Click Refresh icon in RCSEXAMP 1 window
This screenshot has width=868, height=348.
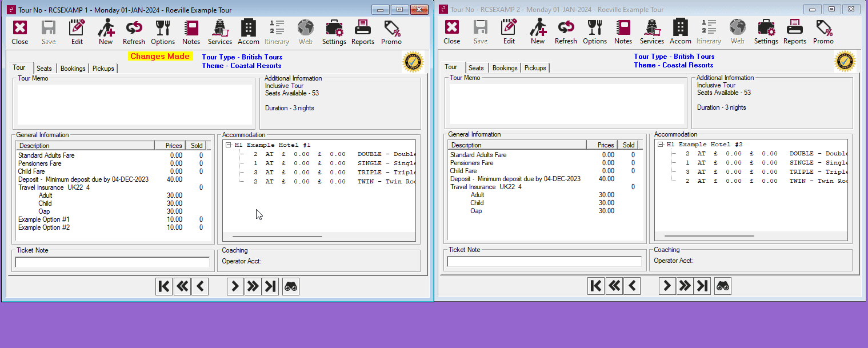pos(134,32)
